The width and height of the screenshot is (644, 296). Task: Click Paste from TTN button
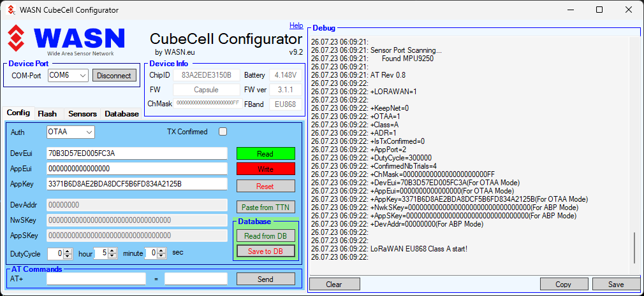pyautogui.click(x=265, y=207)
